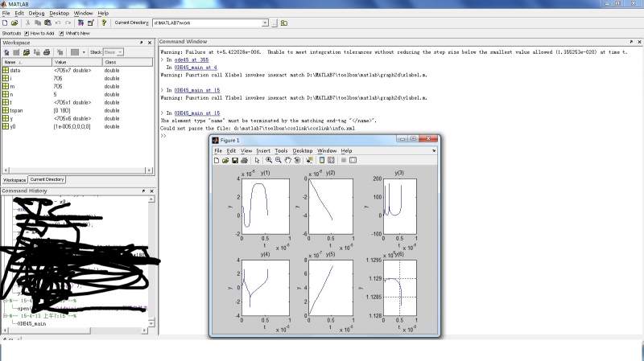Undock the Command Window arrow

click(631, 42)
